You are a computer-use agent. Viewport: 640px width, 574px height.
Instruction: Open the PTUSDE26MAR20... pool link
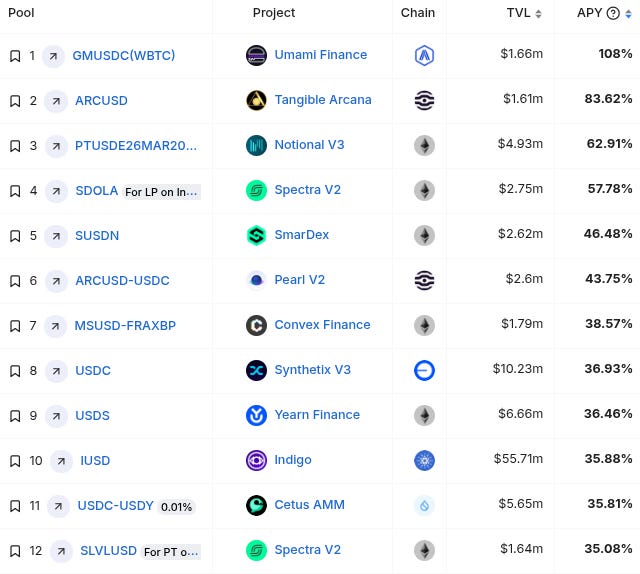(x=136, y=145)
